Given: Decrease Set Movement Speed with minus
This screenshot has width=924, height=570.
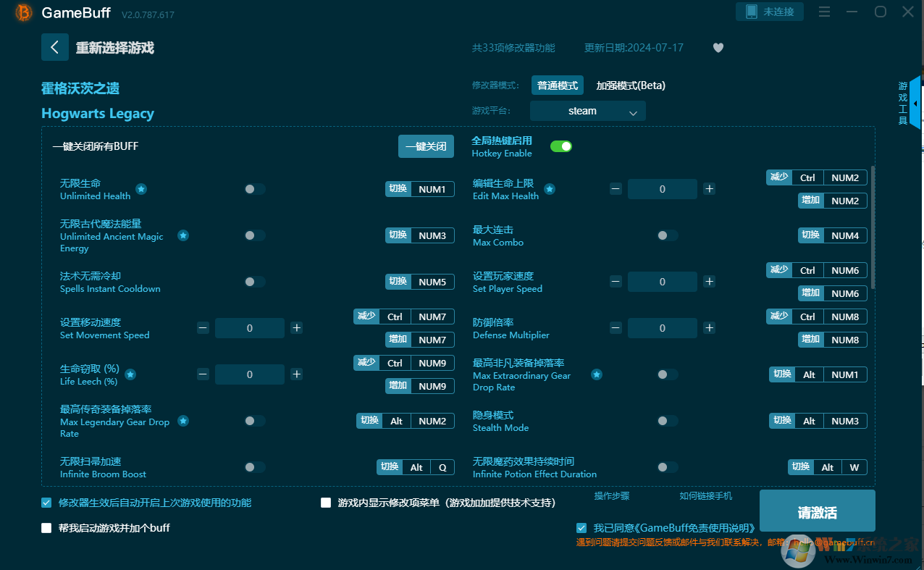Looking at the screenshot, I should click(x=203, y=328).
